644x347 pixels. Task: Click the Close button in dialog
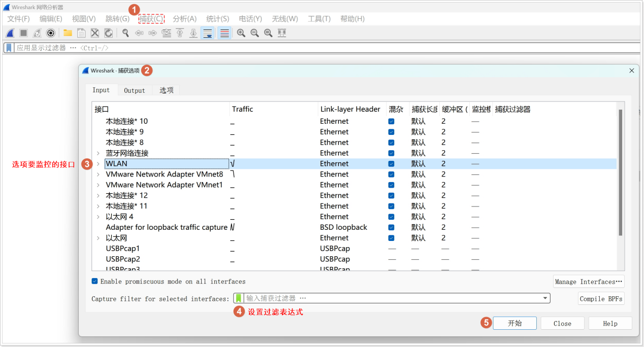click(562, 323)
